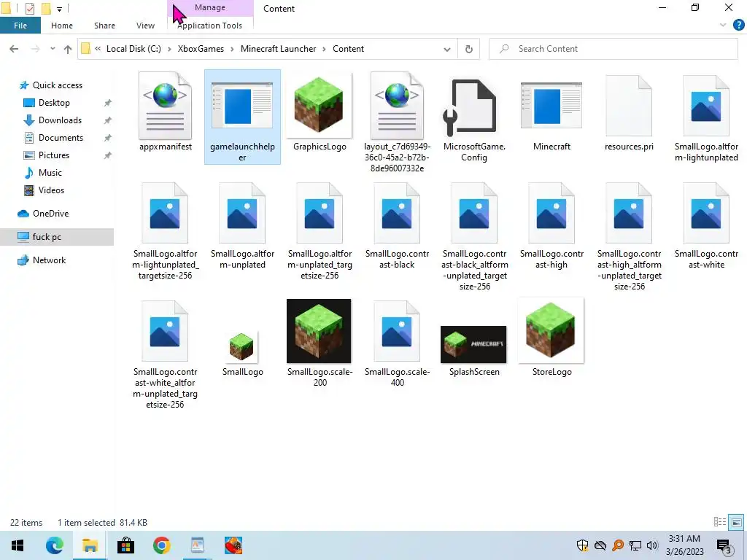The width and height of the screenshot is (747, 560).
Task: Open Customize Quick Access Toolbar dropdown
Action: click(x=59, y=9)
